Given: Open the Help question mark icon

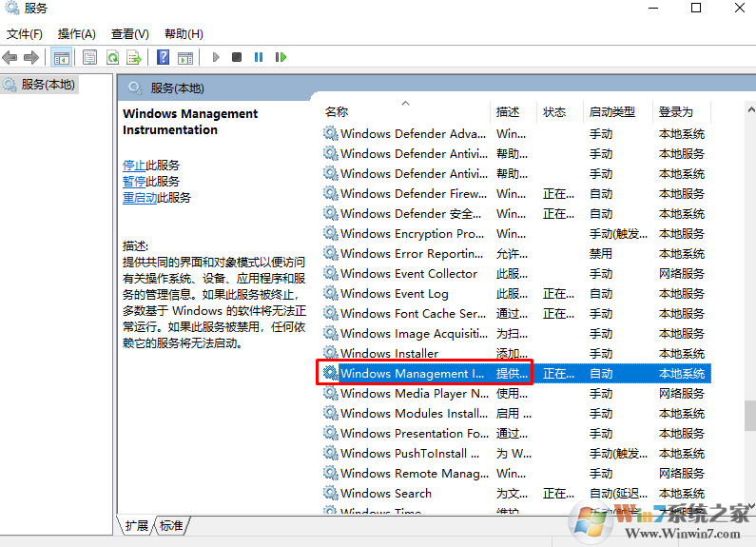Looking at the screenshot, I should [x=163, y=57].
